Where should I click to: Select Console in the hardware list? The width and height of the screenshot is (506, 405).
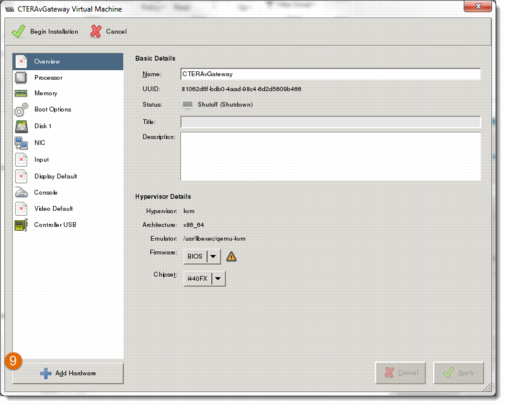pos(68,192)
